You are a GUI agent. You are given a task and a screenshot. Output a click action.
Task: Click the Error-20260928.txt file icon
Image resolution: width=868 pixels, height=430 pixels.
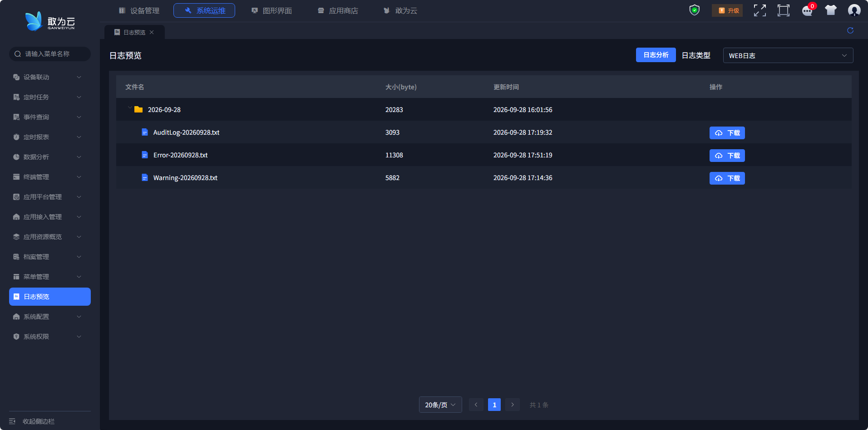coord(145,155)
